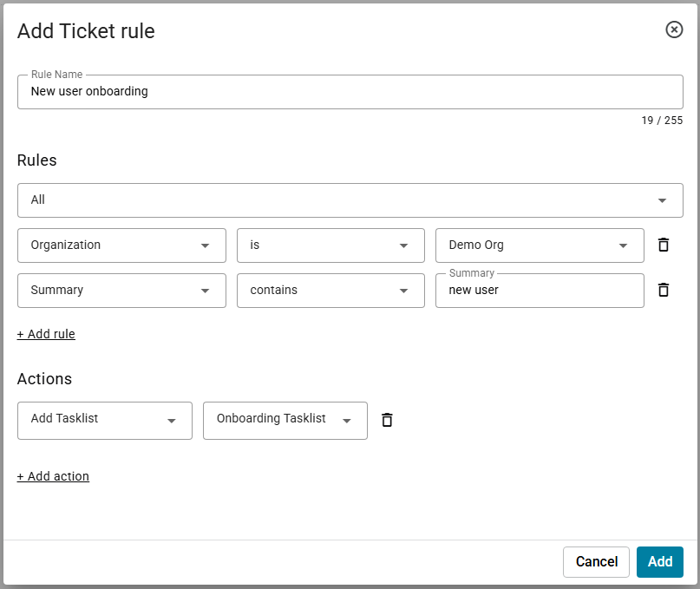
Task: Remove the Summary contains rule via trash icon
Action: coord(664,290)
